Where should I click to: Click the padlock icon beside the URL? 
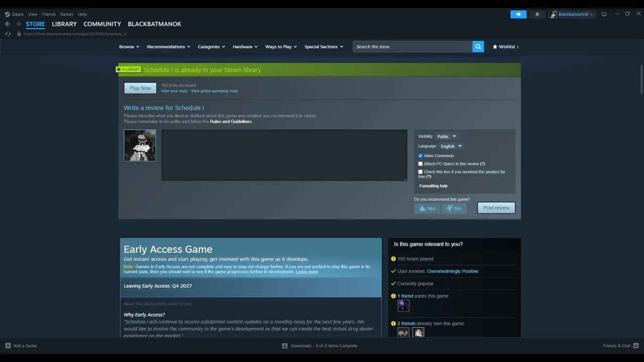[19, 34]
